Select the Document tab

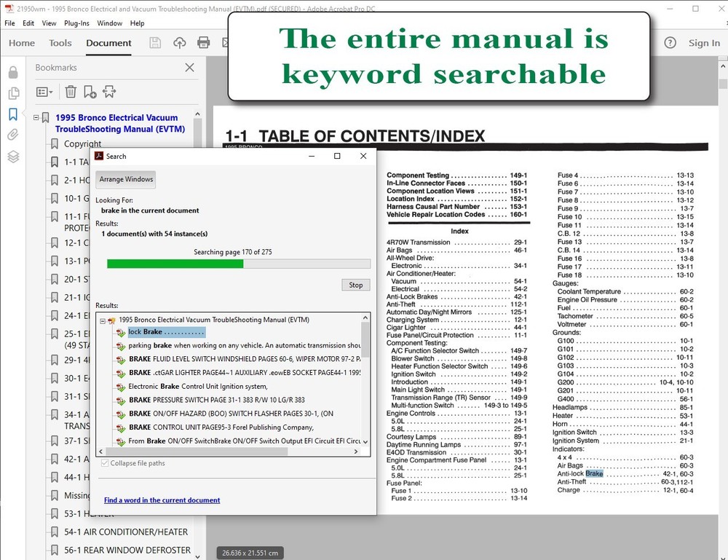point(108,43)
